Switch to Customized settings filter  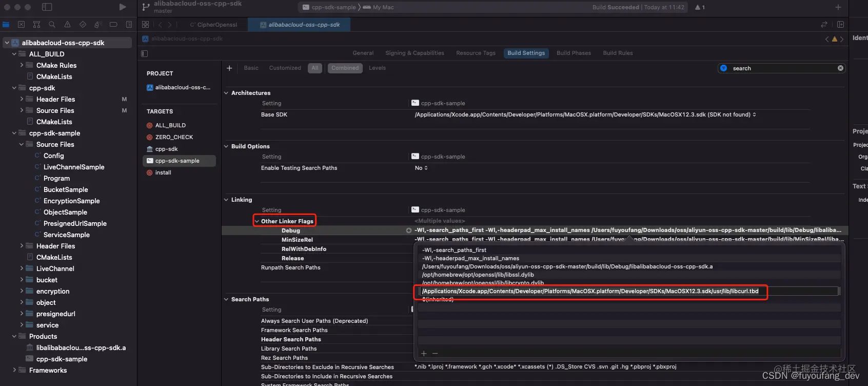click(285, 68)
